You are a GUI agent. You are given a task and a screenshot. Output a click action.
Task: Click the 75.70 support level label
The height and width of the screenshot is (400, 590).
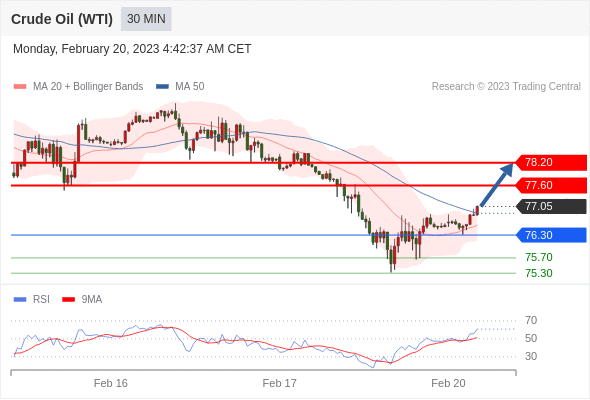pos(539,257)
